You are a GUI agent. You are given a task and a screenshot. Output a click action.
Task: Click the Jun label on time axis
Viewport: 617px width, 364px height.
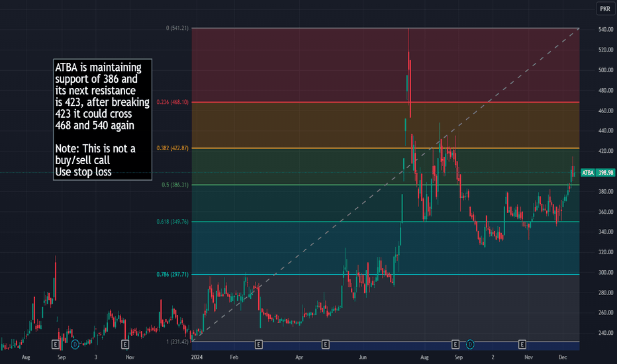[x=362, y=357]
